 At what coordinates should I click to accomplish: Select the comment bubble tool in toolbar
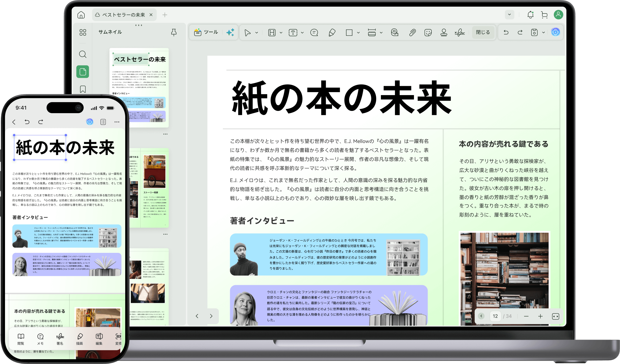[x=314, y=33]
